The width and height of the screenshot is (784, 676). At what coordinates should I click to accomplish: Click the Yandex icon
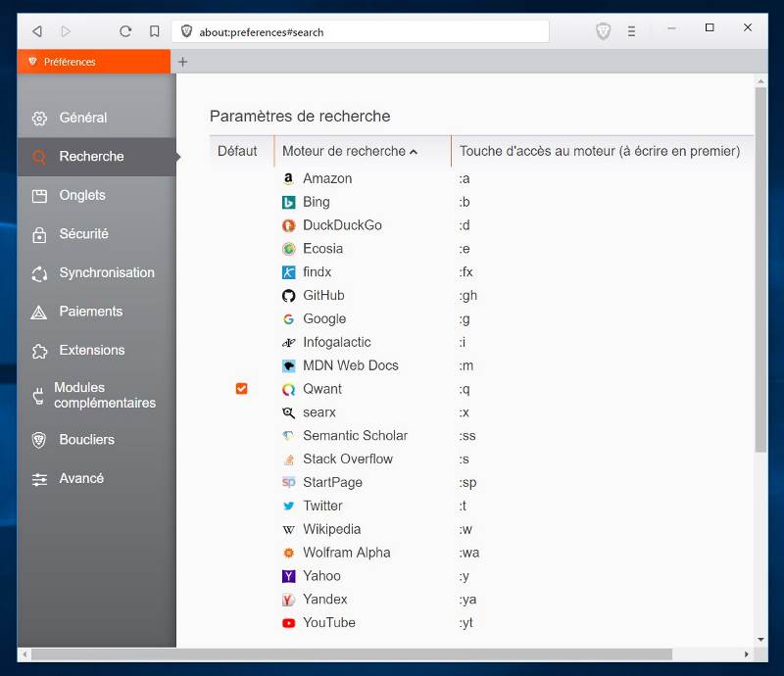(288, 600)
